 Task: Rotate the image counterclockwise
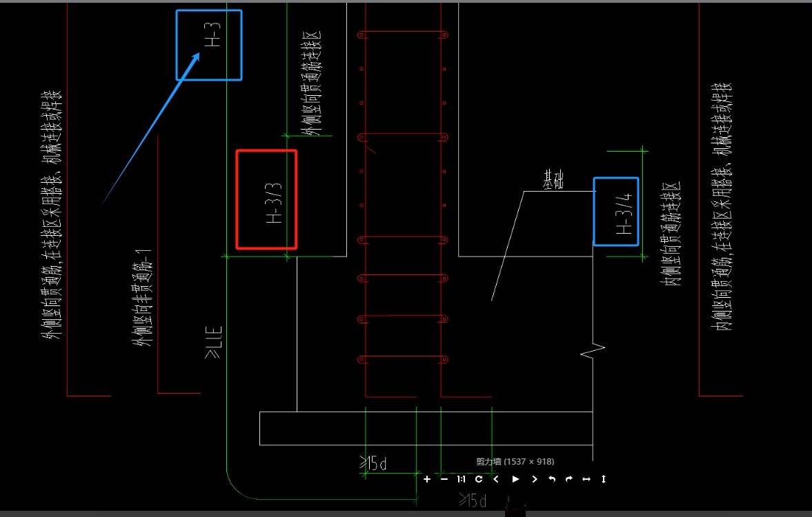click(552, 479)
